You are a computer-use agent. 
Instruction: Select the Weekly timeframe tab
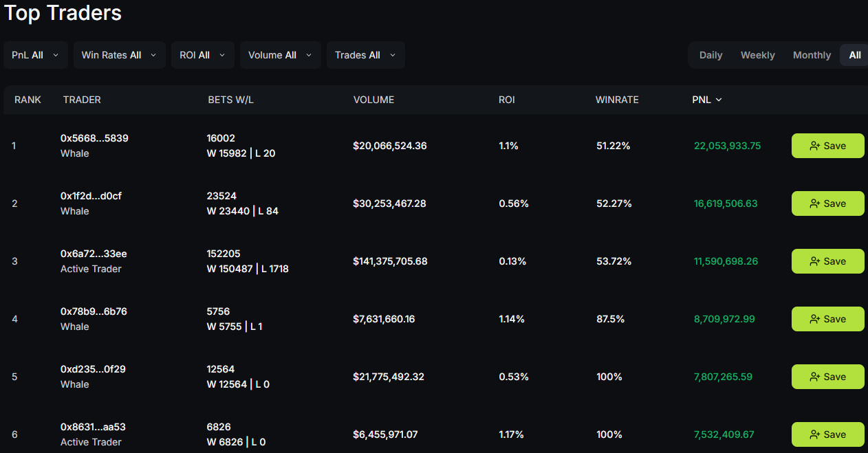point(757,55)
